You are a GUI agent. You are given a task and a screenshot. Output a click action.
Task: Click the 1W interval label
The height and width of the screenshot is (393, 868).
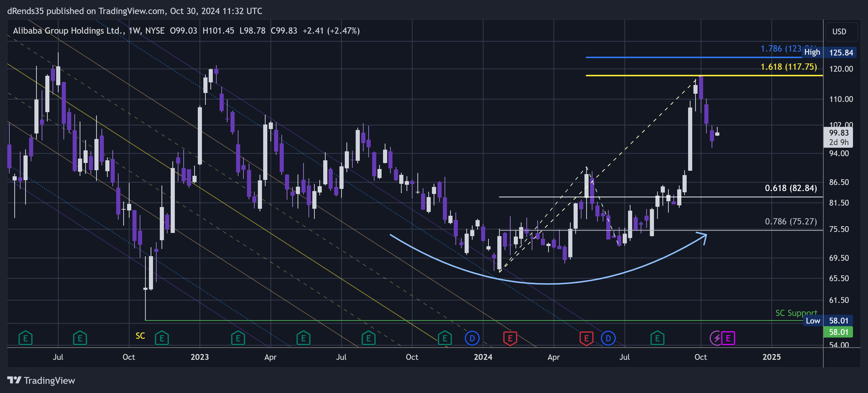(x=134, y=31)
